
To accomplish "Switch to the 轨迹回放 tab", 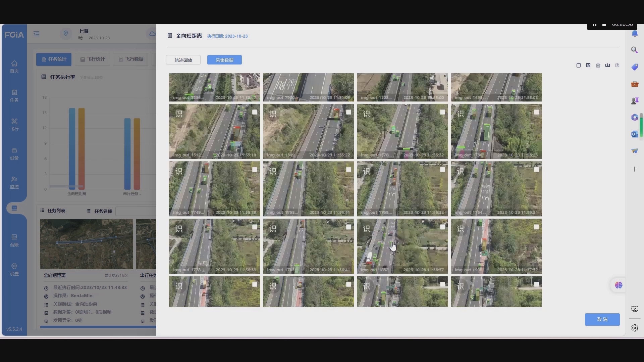I will (183, 60).
